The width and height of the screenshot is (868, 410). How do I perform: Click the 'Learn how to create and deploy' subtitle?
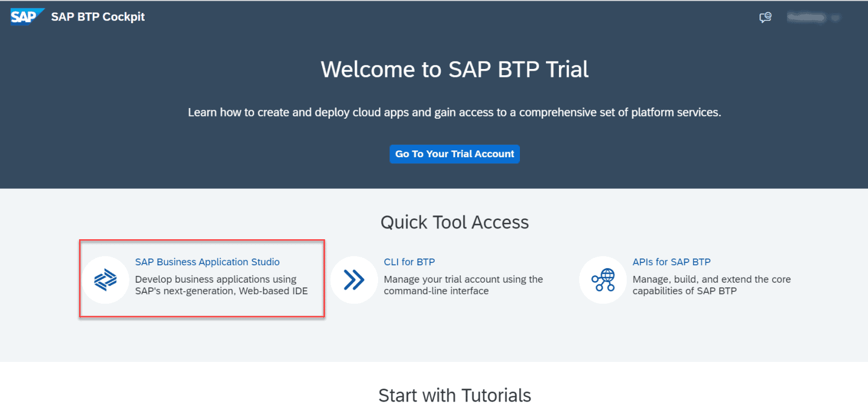[454, 113]
